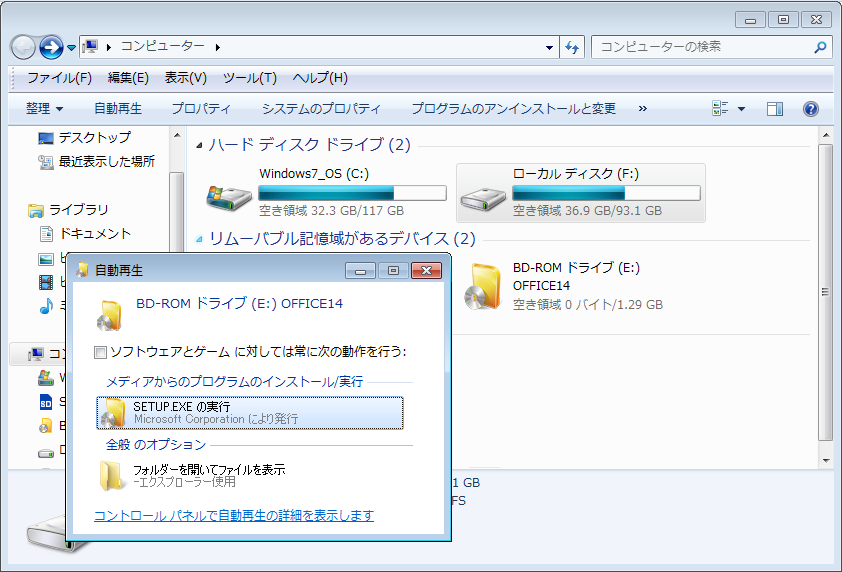
Task: Run SETUP.EXE の実行 option
Action: 250,413
